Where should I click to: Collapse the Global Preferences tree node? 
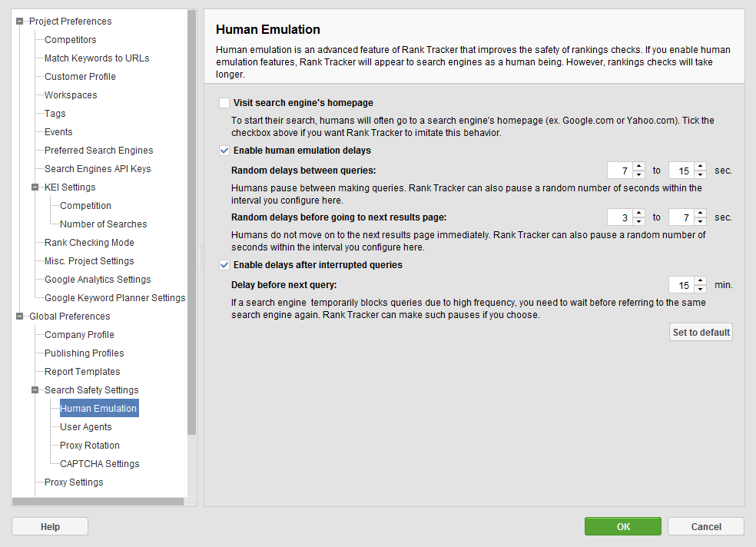(20, 317)
